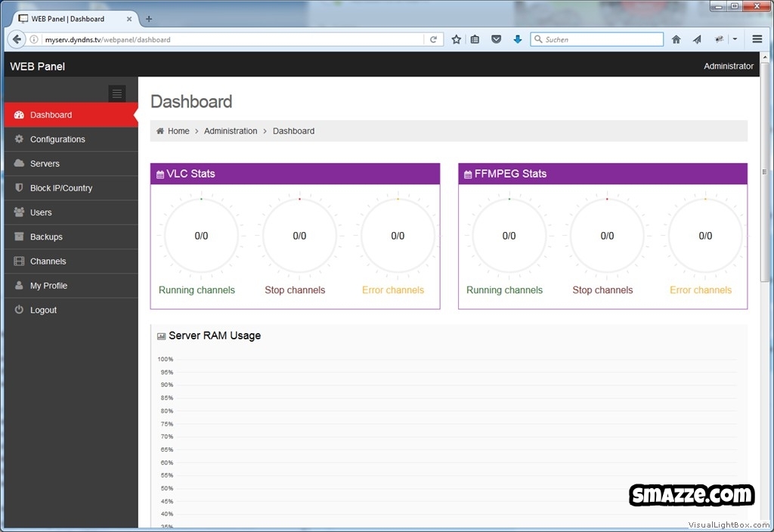Viewport: 774px width, 532px height.
Task: Click the Channels film strip icon
Action: pos(19,261)
